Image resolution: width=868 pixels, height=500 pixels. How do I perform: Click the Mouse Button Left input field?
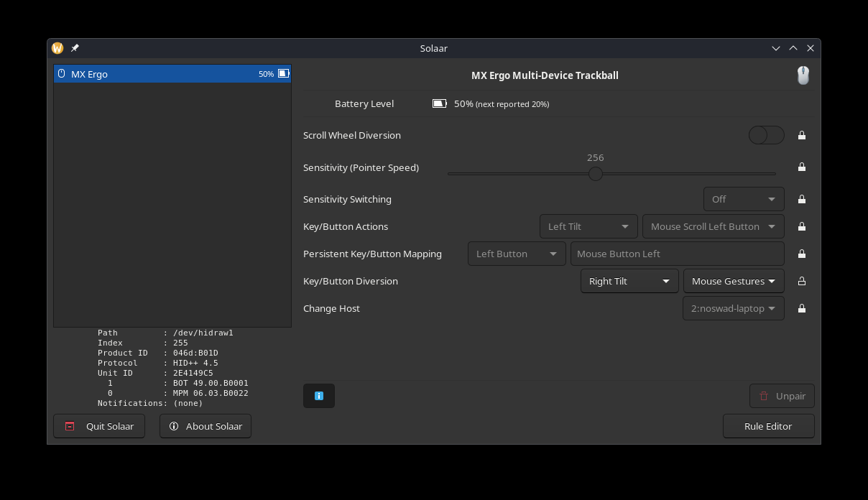678,254
